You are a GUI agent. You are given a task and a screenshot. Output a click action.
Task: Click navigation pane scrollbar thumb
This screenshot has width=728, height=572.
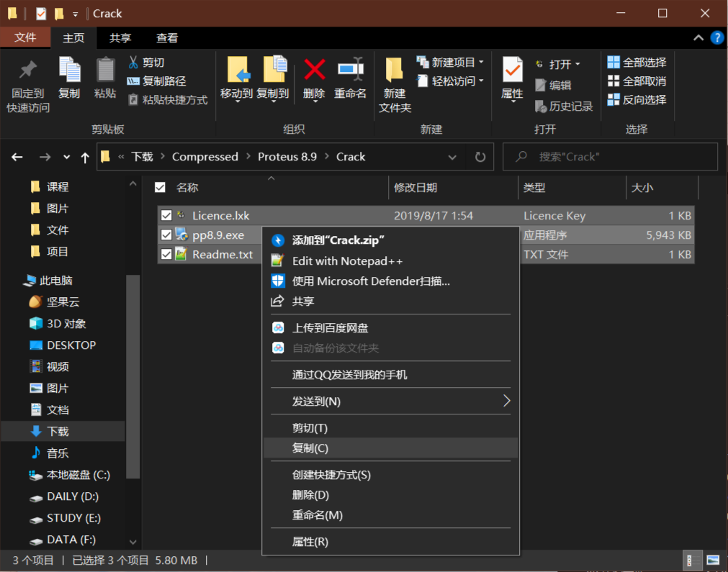(x=133, y=376)
